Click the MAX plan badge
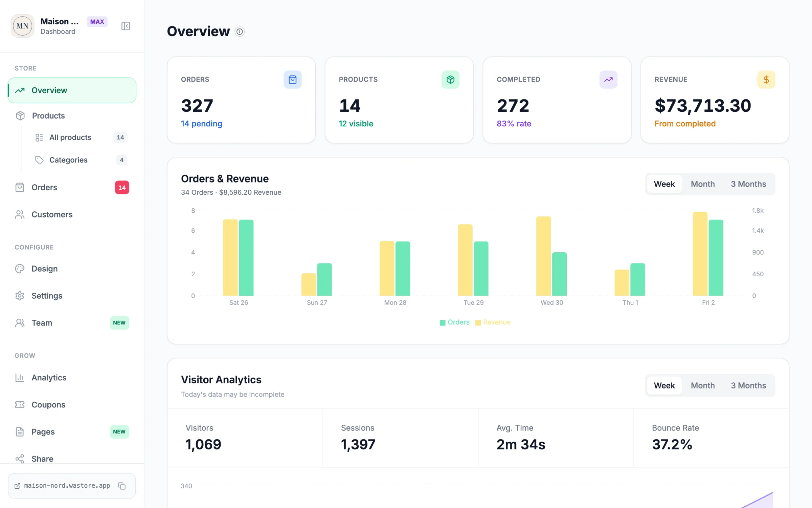Image resolution: width=812 pixels, height=508 pixels. click(x=97, y=22)
